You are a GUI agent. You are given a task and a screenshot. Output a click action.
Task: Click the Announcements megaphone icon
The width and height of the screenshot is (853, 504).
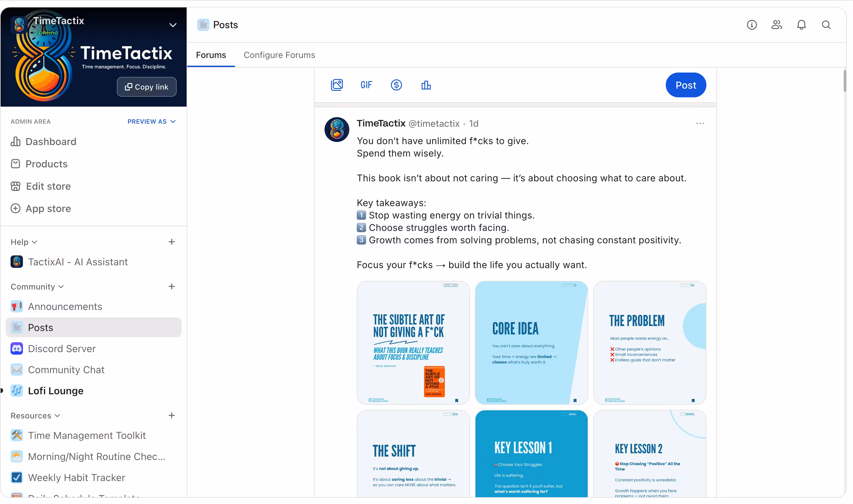tap(17, 306)
